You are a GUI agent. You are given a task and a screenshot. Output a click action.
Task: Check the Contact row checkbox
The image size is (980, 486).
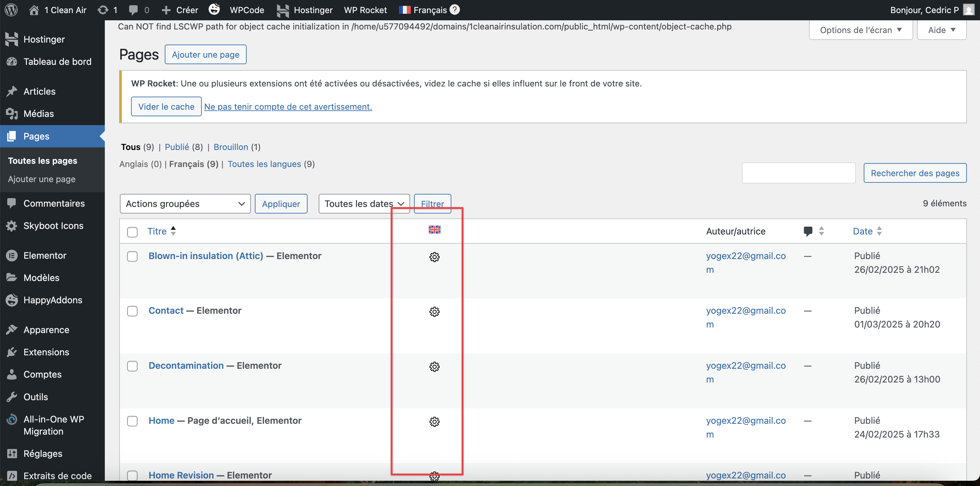pyautogui.click(x=132, y=311)
